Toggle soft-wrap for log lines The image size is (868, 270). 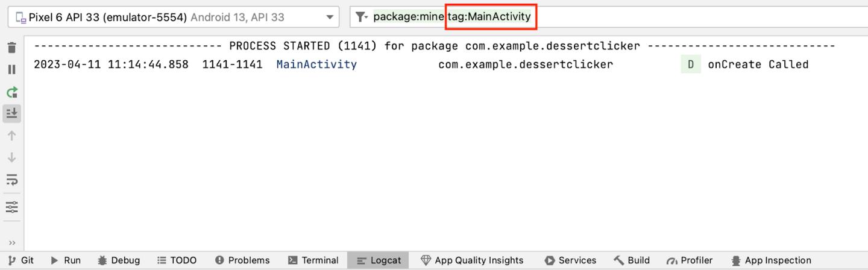(x=11, y=180)
